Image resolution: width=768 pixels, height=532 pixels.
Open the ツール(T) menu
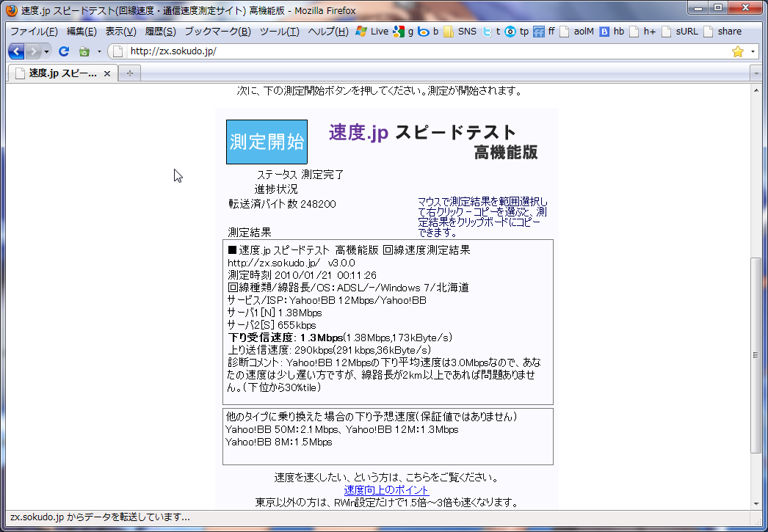click(279, 32)
